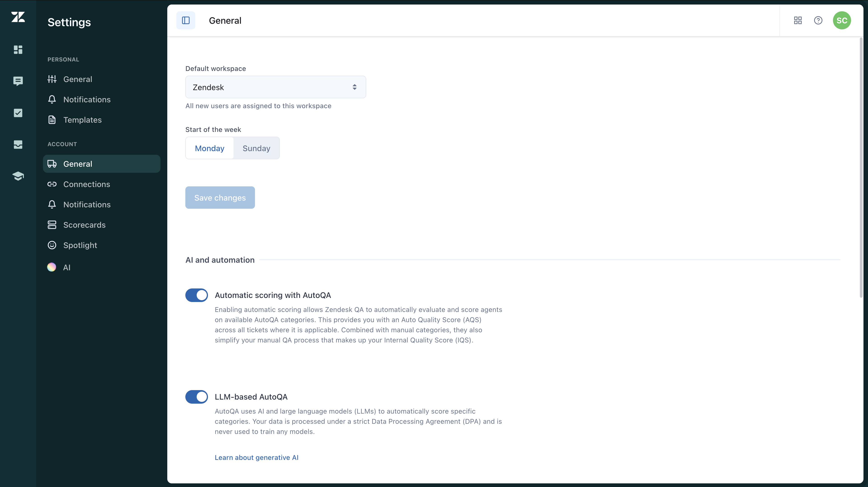Click the ACCOUNT section header
Image resolution: width=868 pixels, height=487 pixels.
(x=62, y=144)
